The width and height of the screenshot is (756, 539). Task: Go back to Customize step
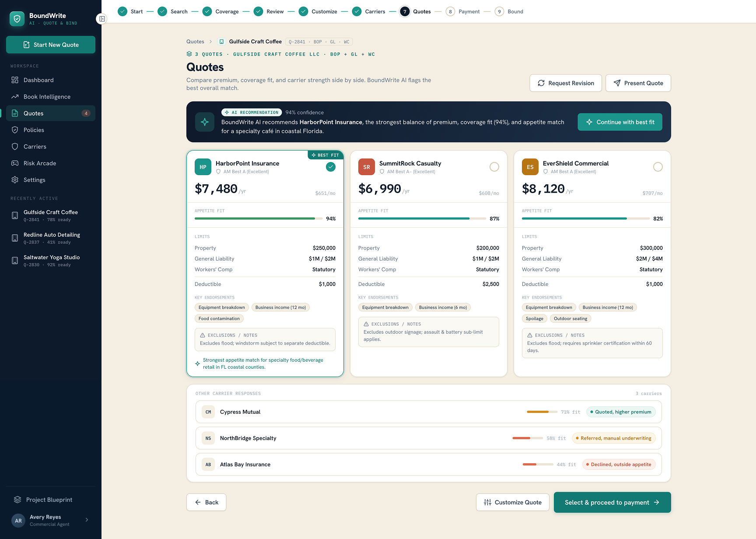(318, 11)
